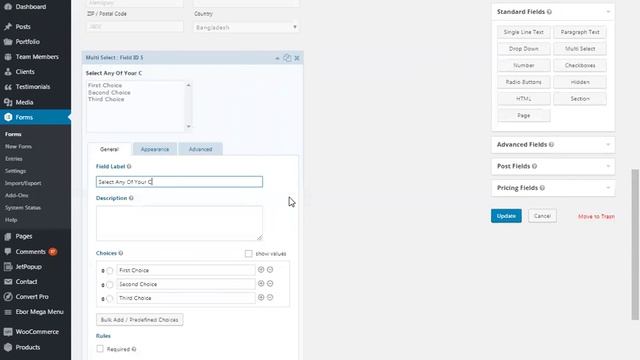Click Description help tooltip icon

[x=131, y=198]
